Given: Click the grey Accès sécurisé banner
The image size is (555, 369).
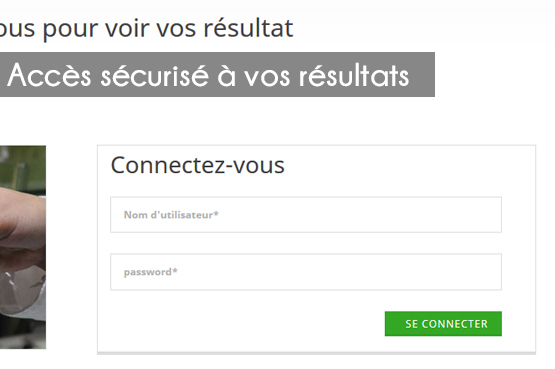Looking at the screenshot, I should pos(217,74).
